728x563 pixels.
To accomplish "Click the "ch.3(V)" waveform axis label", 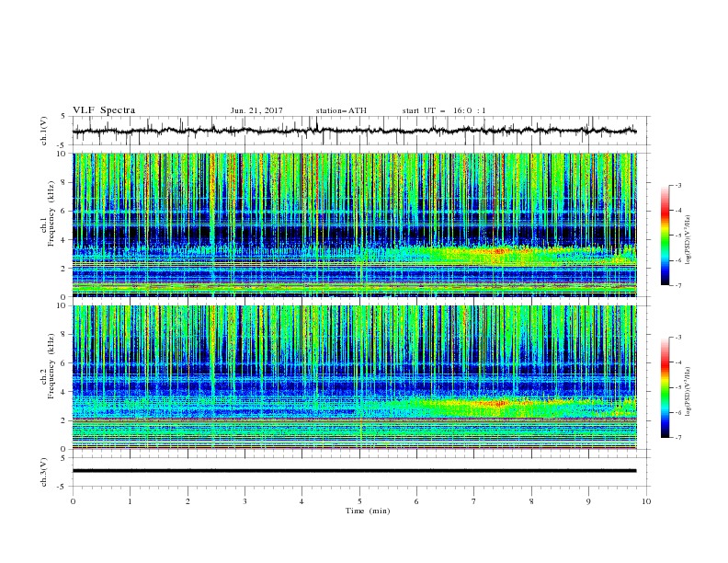I will pyautogui.click(x=44, y=472).
